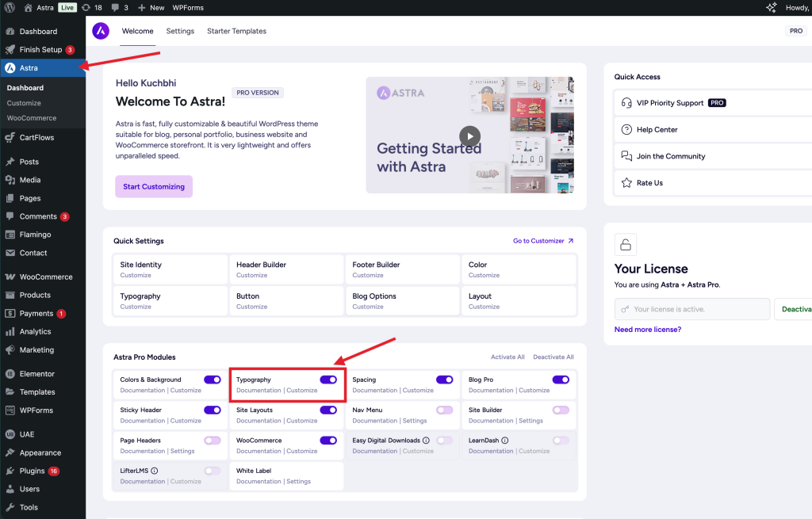Click the Astra logo in header
Screen dimensions: 812x519
click(x=101, y=31)
